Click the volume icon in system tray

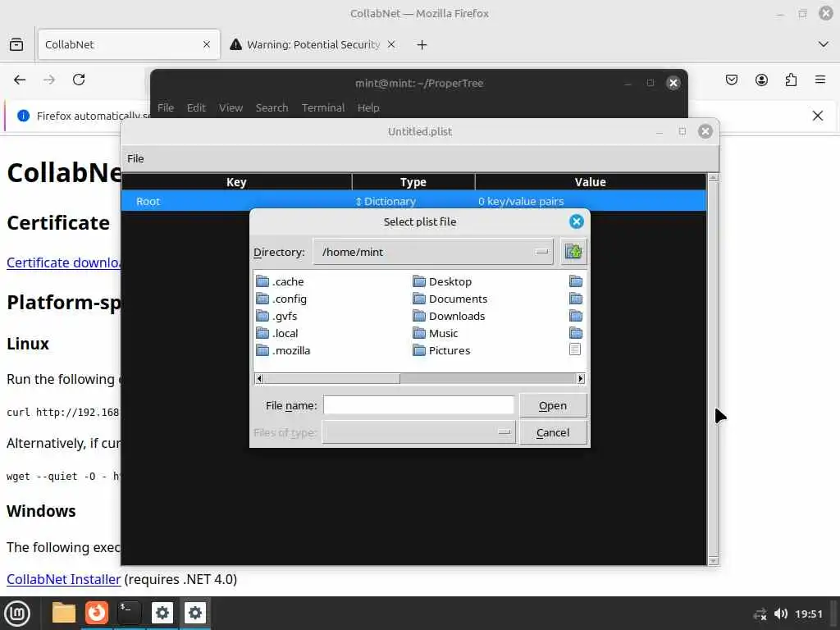(781, 614)
